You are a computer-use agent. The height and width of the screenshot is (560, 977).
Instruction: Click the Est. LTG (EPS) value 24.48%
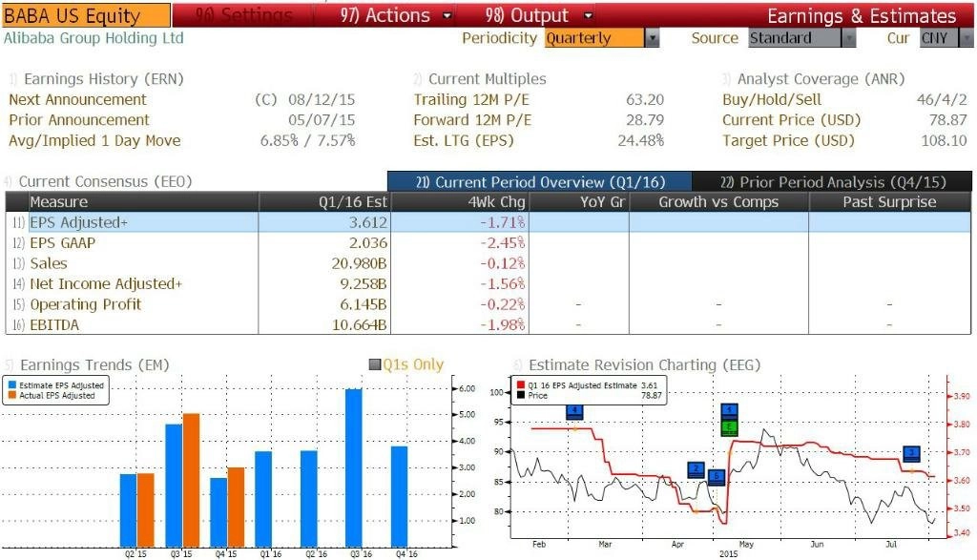pyautogui.click(x=640, y=141)
